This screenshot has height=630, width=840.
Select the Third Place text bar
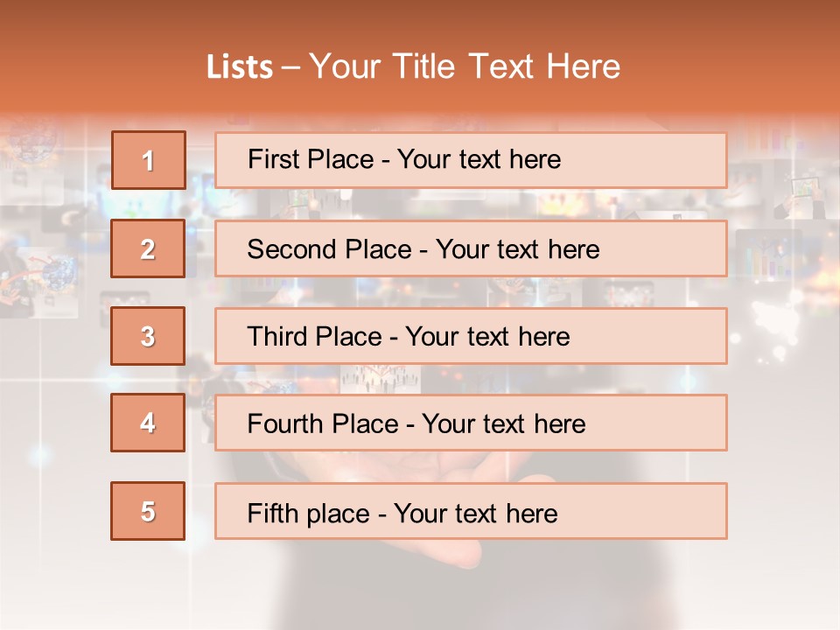tap(471, 336)
